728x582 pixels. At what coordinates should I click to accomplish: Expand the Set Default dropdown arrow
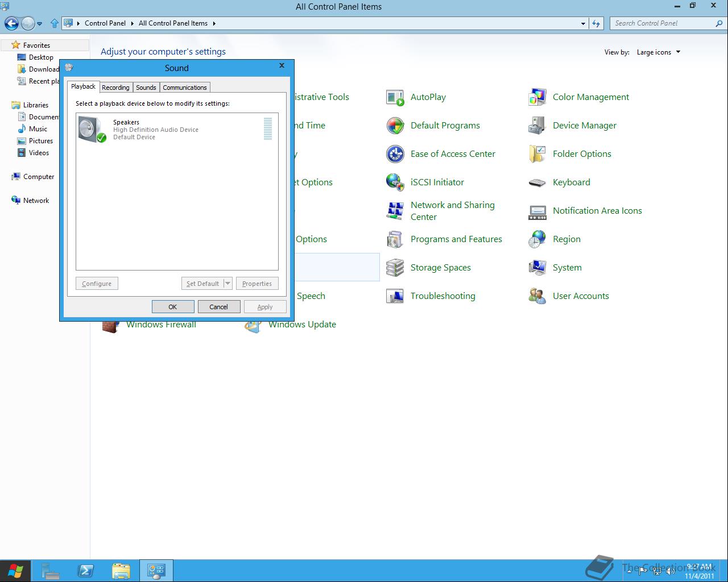point(227,284)
